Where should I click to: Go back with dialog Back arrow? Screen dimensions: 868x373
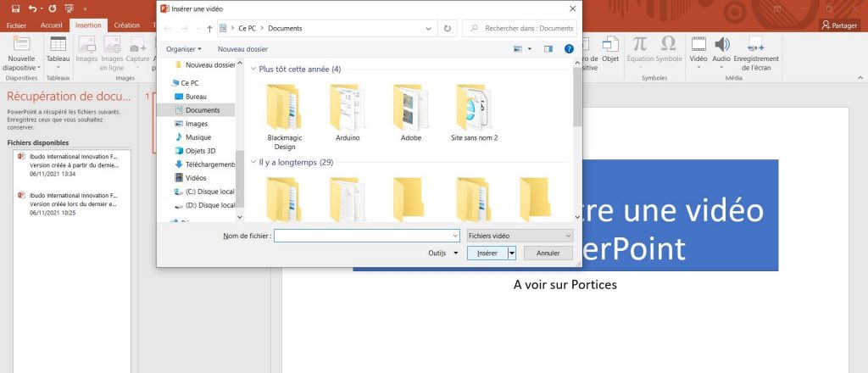pos(167,28)
